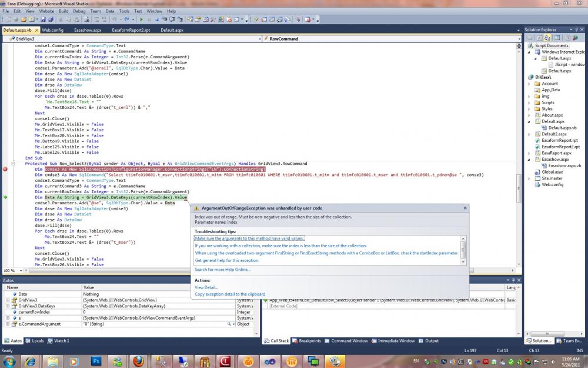Click the Stop Debugging square icon
The width and height of the screenshot is (588, 368).
click(x=156, y=19)
